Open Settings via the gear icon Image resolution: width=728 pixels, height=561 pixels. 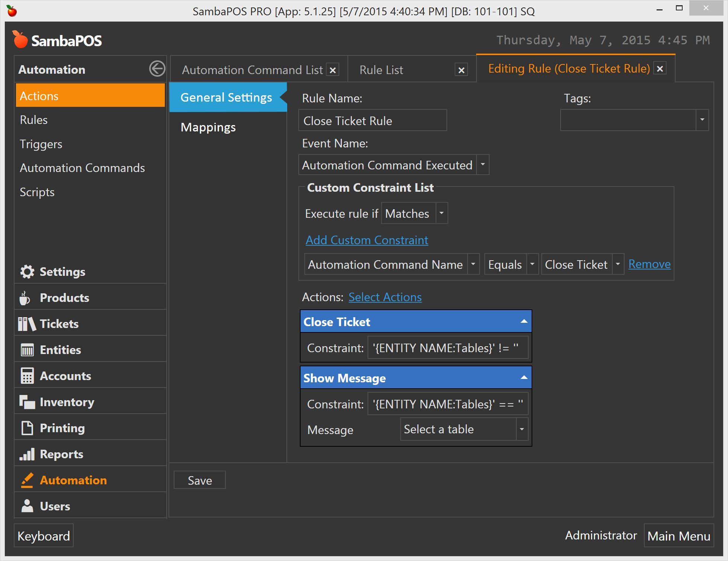[x=27, y=272]
